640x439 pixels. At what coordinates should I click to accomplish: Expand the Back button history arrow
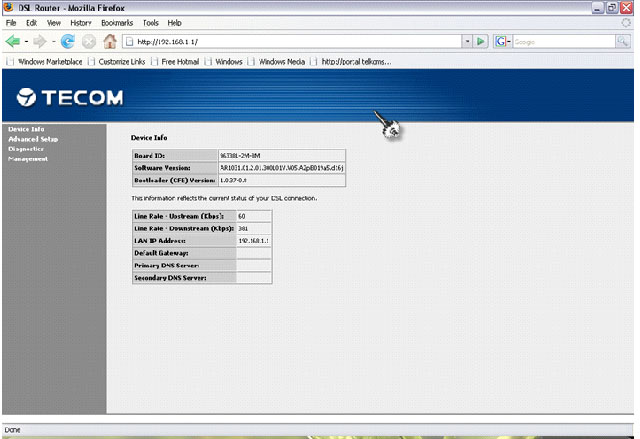pyautogui.click(x=26, y=41)
